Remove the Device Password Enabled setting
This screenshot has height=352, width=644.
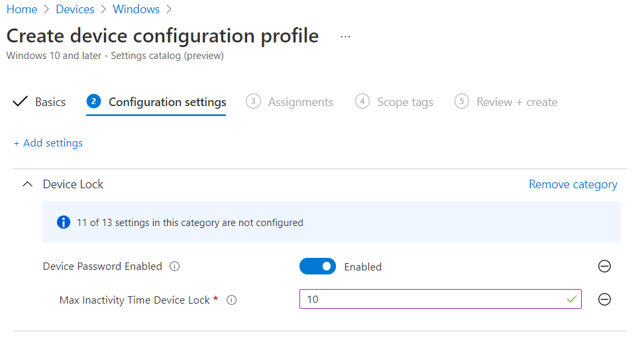[x=604, y=266]
